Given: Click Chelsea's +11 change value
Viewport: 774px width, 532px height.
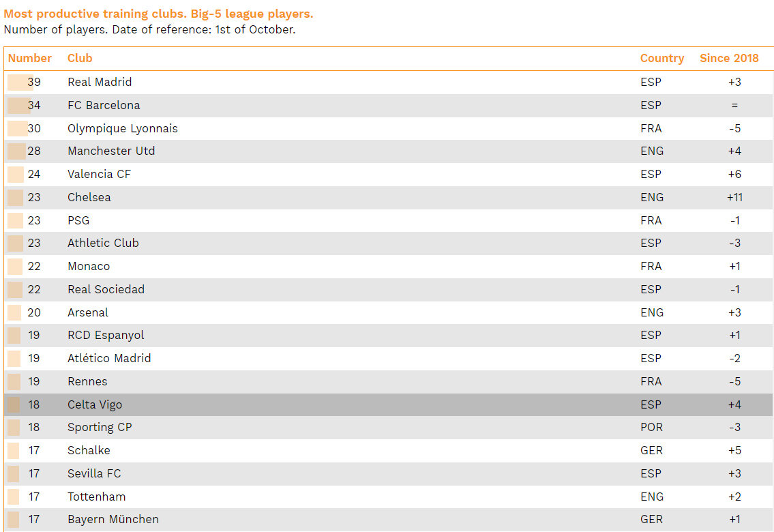Looking at the screenshot, I should pyautogui.click(x=734, y=198).
